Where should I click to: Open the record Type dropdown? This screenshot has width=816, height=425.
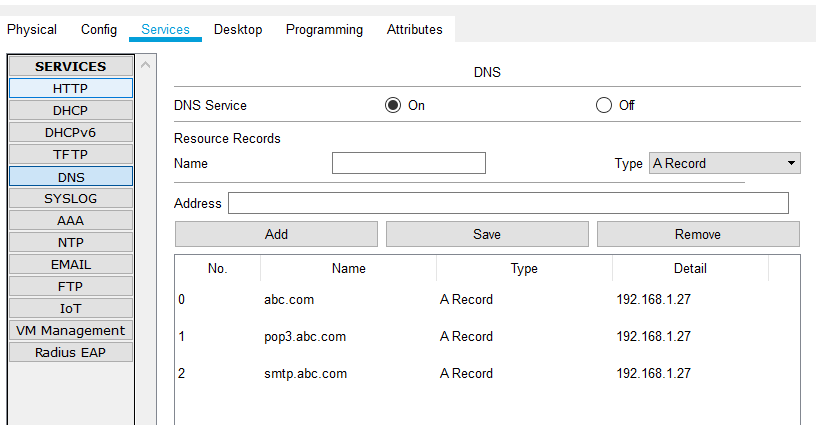pyautogui.click(x=724, y=163)
